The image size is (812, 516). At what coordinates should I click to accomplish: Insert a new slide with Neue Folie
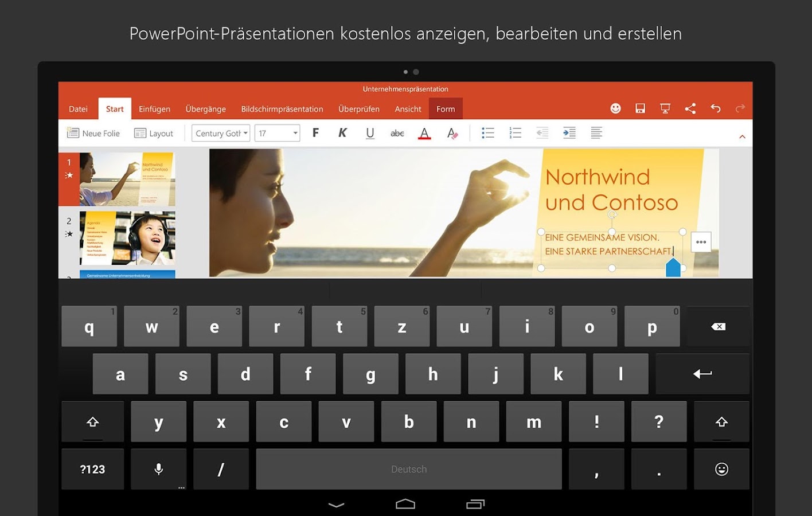(x=93, y=132)
